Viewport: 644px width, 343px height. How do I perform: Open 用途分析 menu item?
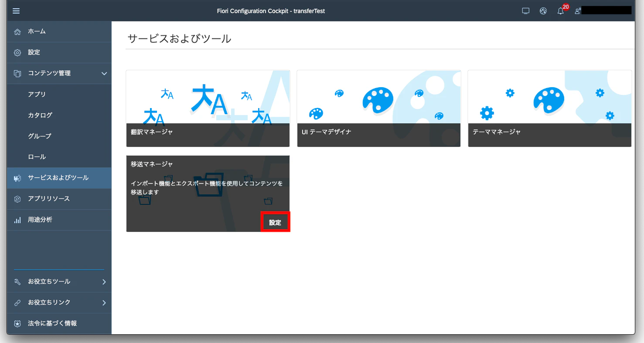click(x=59, y=220)
